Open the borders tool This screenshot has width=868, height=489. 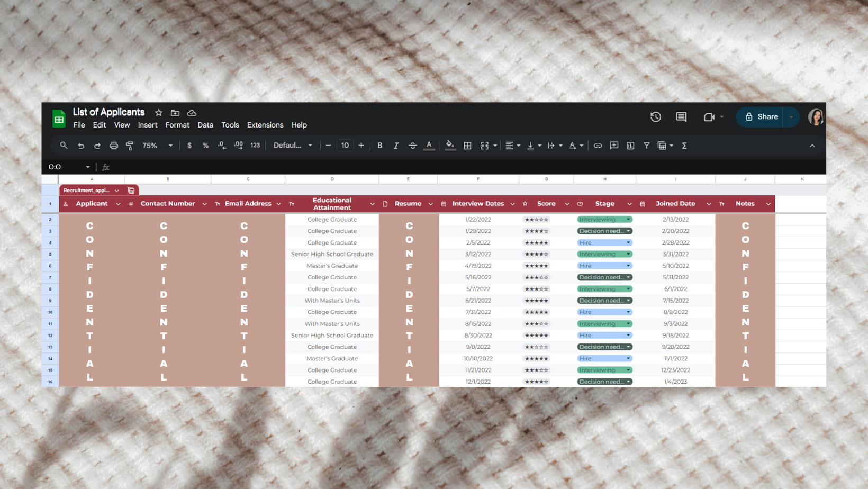point(467,146)
